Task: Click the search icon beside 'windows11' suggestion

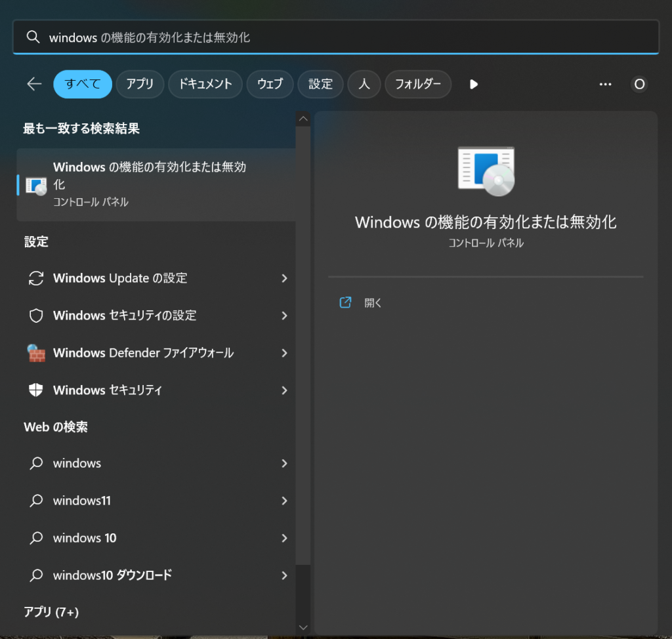Action: [36, 501]
